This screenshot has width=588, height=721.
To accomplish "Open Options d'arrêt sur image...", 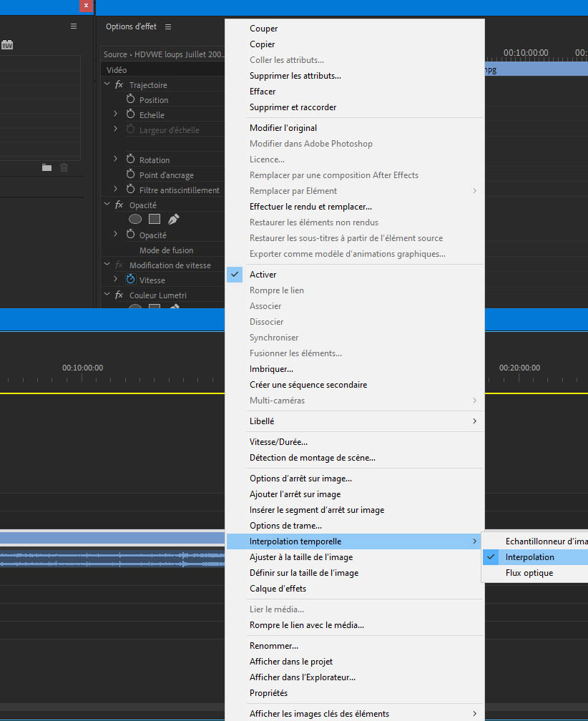I will [355, 479].
